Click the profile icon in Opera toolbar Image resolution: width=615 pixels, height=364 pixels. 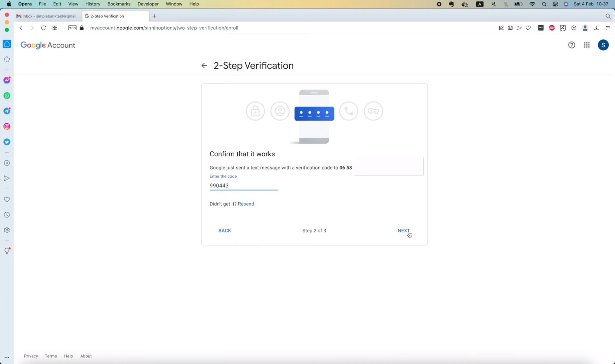pyautogui.click(x=585, y=28)
